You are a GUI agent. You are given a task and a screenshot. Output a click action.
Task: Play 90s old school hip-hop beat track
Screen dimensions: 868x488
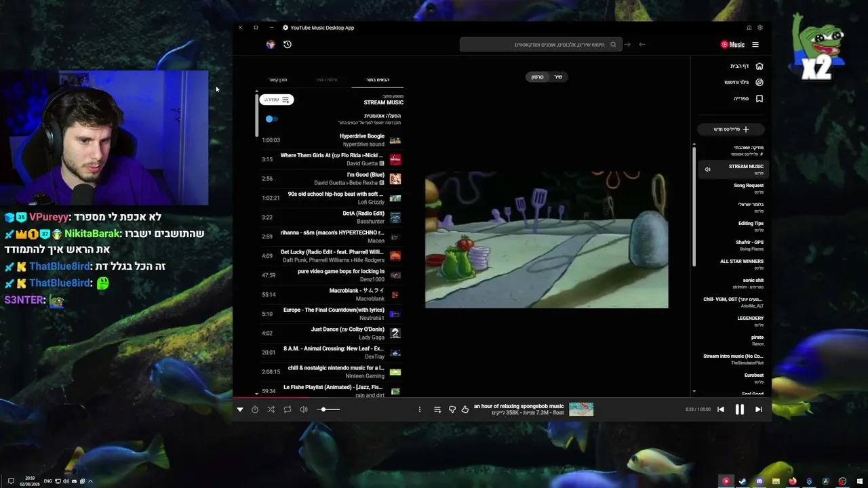(x=332, y=198)
